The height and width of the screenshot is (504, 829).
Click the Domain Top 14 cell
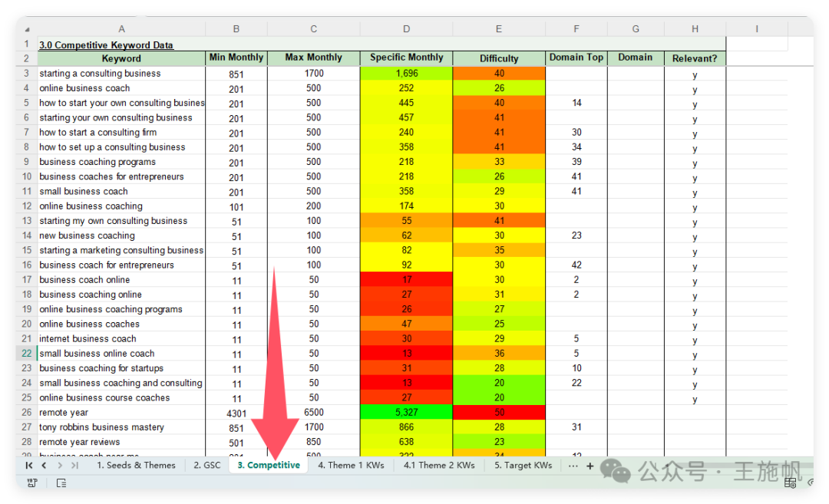576,103
